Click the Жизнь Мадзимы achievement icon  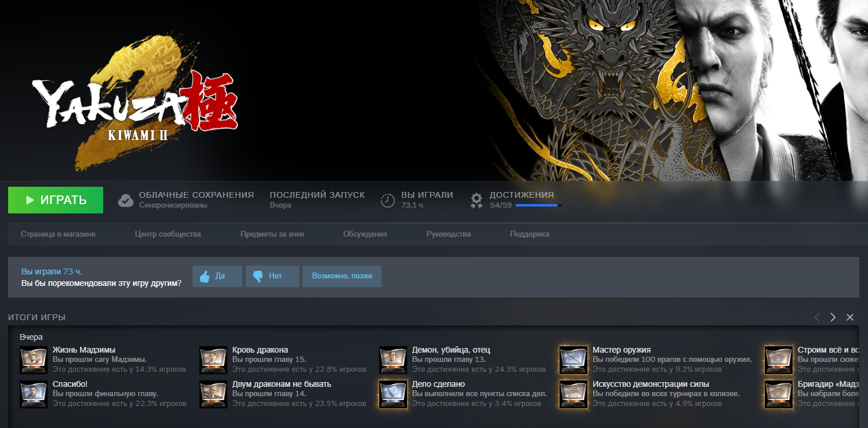pyautogui.click(x=34, y=360)
